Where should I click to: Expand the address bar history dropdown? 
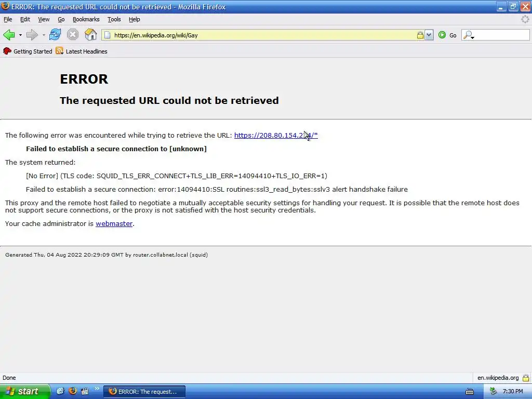click(429, 35)
